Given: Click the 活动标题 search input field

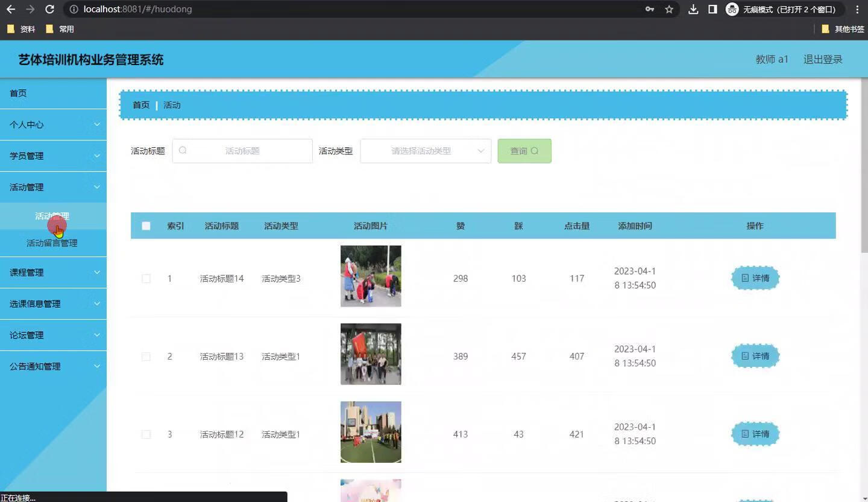Looking at the screenshot, I should pyautogui.click(x=242, y=151).
